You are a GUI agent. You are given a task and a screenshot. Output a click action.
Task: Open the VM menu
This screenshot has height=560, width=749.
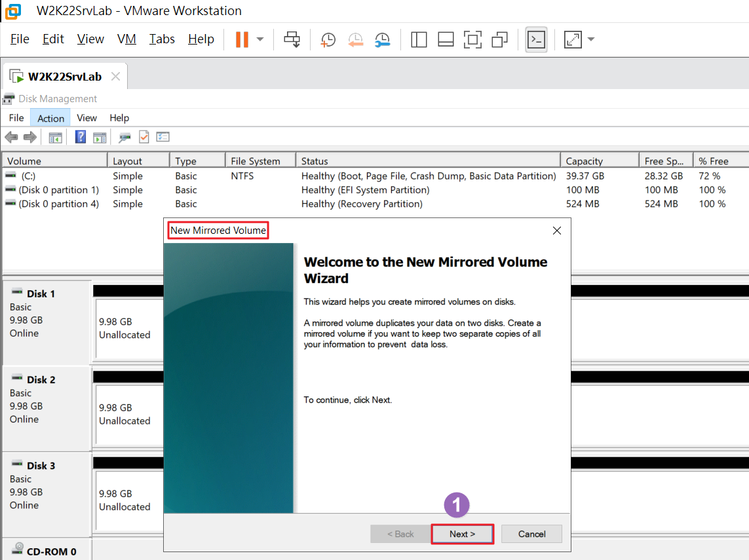126,39
